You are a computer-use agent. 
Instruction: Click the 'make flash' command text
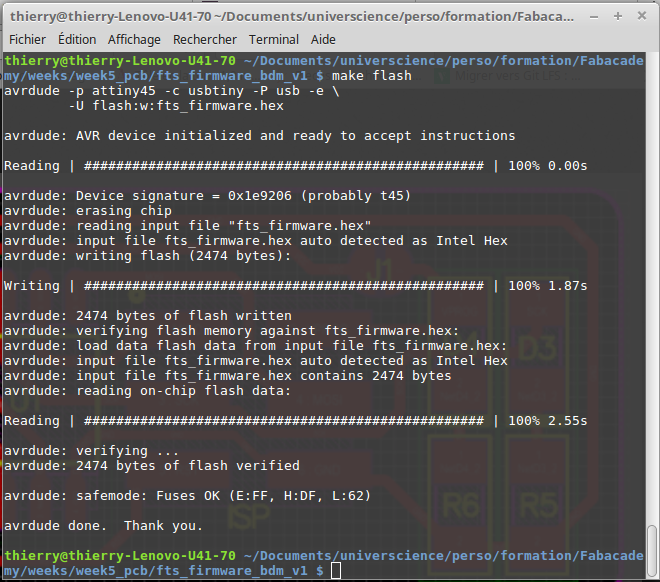tap(372, 76)
